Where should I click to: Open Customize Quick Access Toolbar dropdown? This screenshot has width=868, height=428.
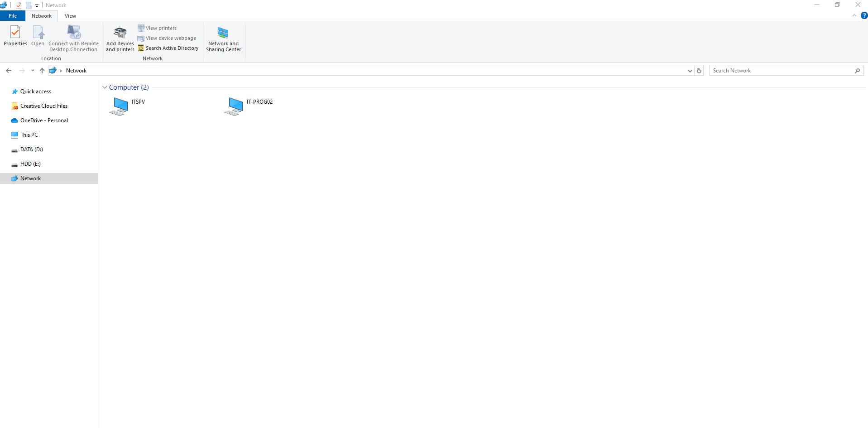coord(37,6)
